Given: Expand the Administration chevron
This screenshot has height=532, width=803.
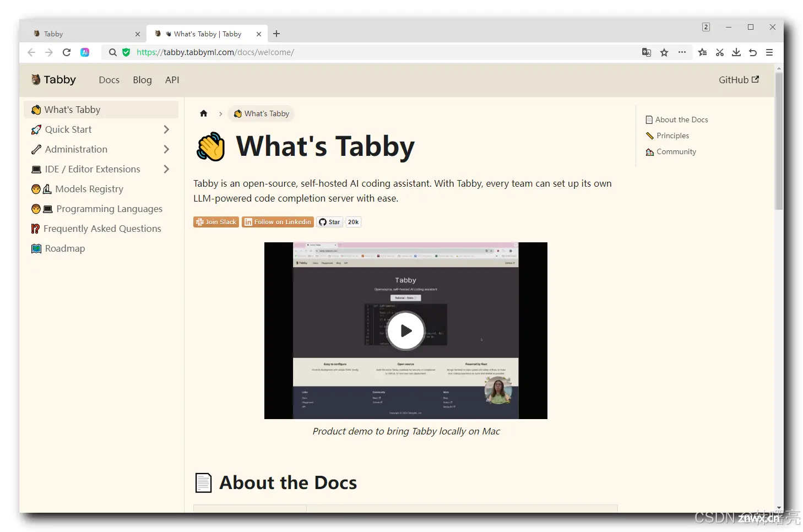Looking at the screenshot, I should (166, 149).
